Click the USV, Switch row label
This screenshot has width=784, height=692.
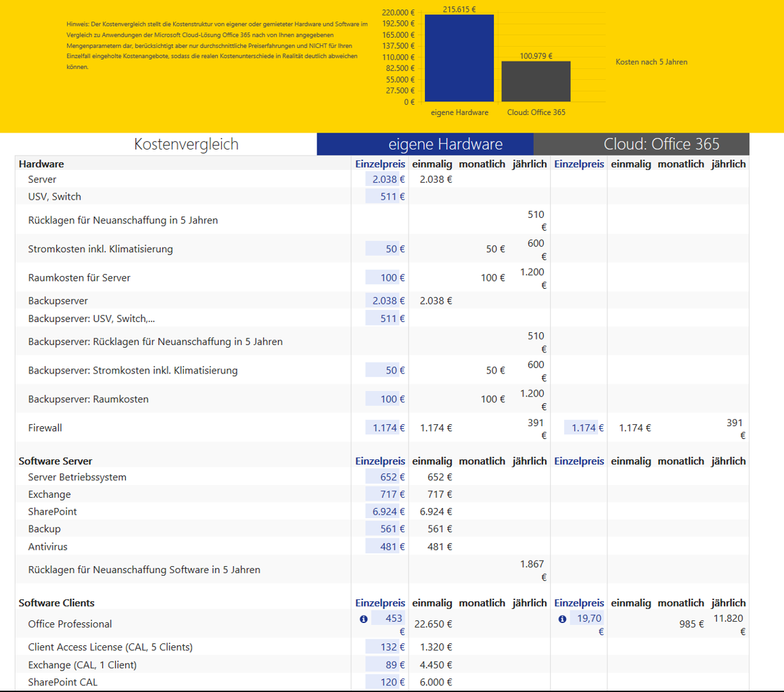pyautogui.click(x=55, y=196)
